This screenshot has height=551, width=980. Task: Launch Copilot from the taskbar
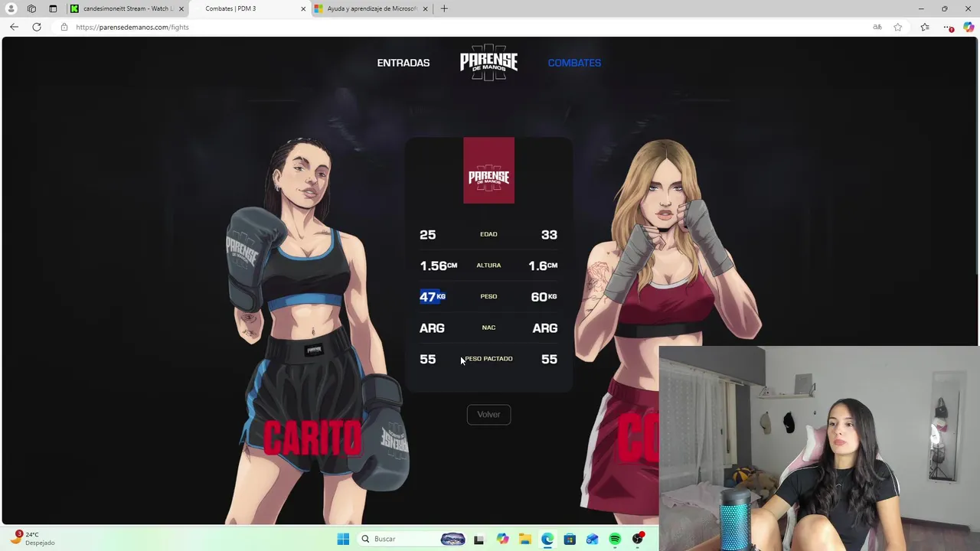[502, 539]
